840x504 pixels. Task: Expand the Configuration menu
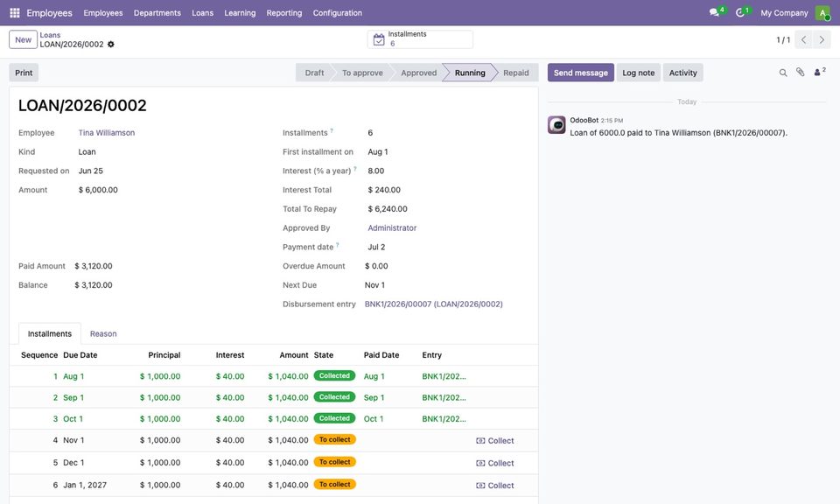click(x=338, y=13)
